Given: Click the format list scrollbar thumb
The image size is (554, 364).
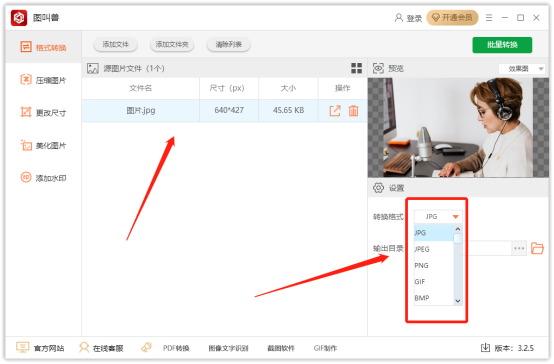Looking at the screenshot, I should coord(458,239).
